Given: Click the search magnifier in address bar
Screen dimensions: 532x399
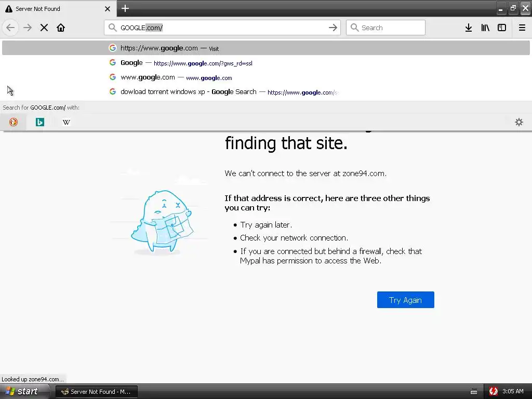Looking at the screenshot, I should [112, 28].
